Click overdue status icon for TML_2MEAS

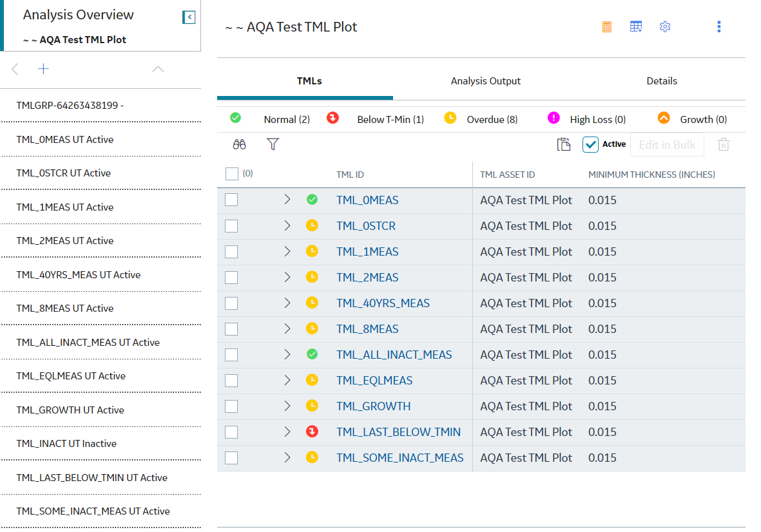click(x=312, y=276)
